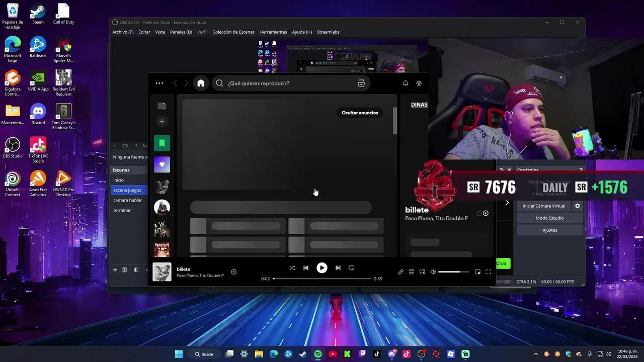
Task: Add a new scene with plus
Action: (x=115, y=270)
